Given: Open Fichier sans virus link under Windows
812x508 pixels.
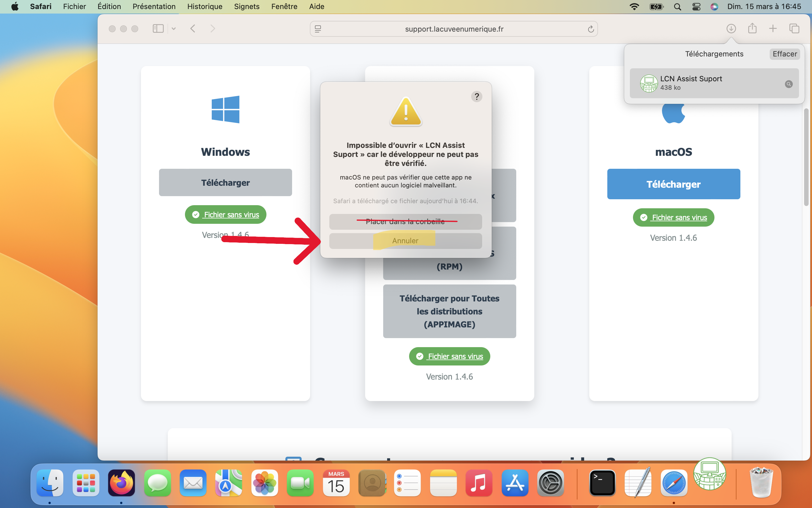Looking at the screenshot, I should pyautogui.click(x=226, y=214).
